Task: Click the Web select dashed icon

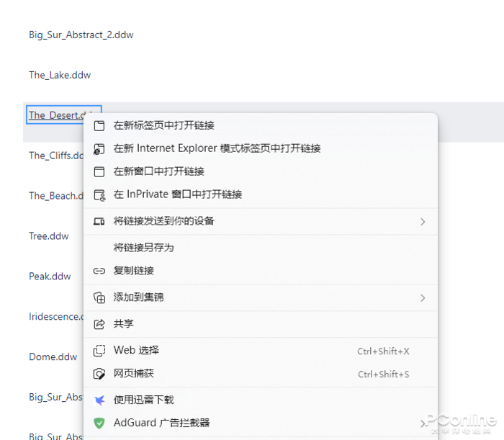Action: pyautogui.click(x=99, y=351)
